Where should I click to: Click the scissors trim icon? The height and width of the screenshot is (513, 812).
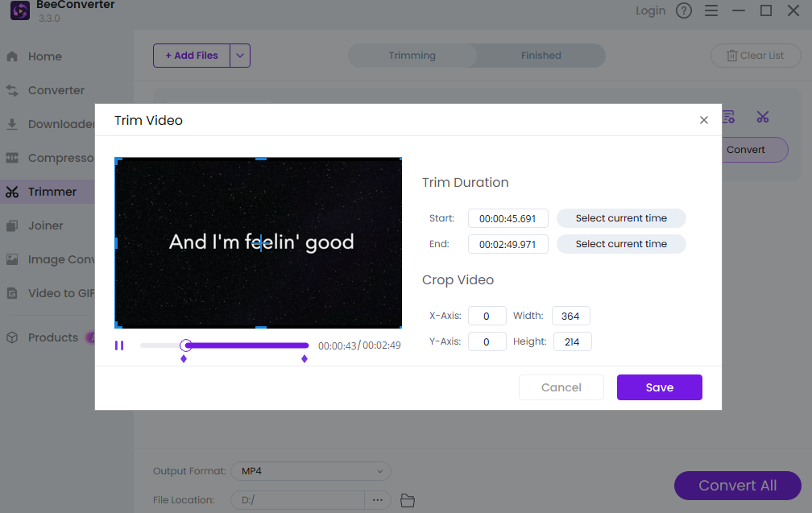point(762,117)
